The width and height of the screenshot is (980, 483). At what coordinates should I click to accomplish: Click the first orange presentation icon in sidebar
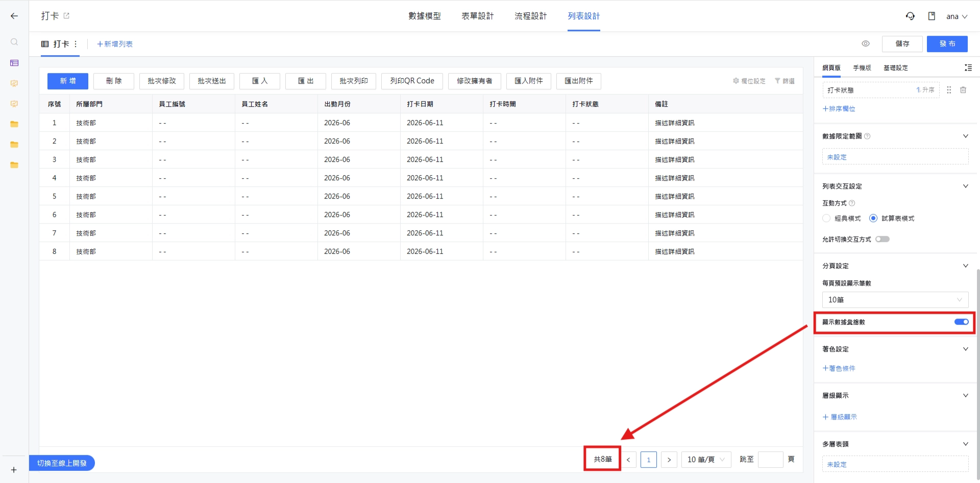(14, 83)
